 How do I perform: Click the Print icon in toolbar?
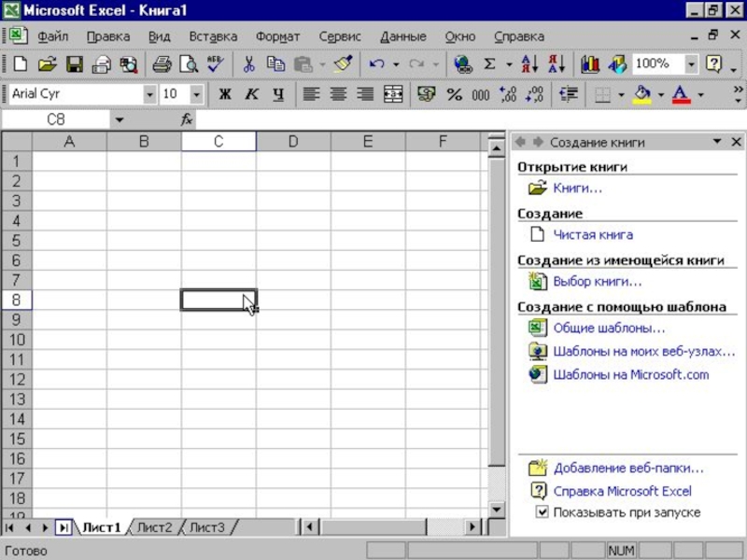[x=162, y=64]
